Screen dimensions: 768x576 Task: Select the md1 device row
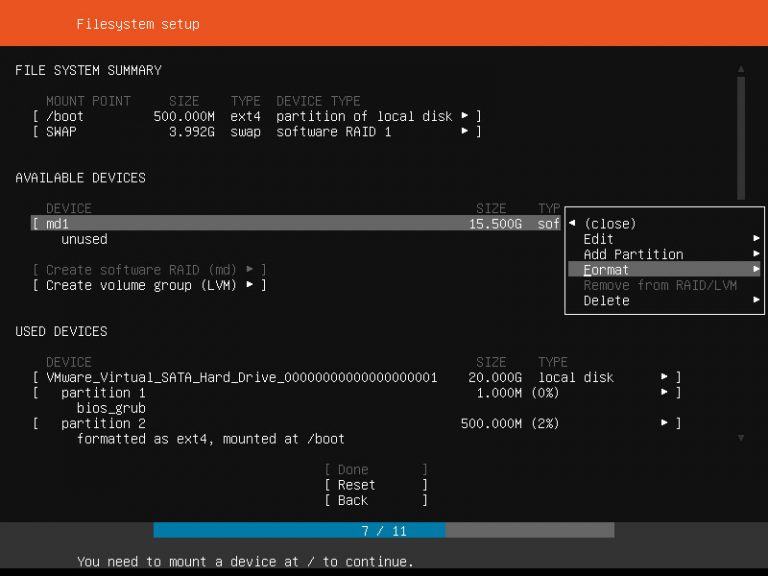coord(295,223)
